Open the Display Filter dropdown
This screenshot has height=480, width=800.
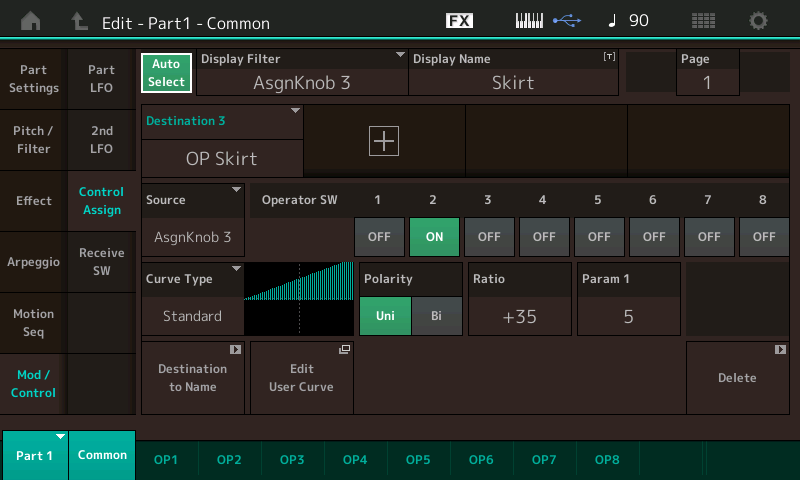303,72
